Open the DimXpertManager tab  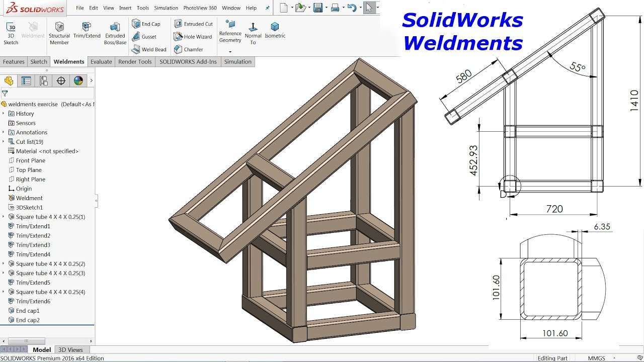coord(61,80)
